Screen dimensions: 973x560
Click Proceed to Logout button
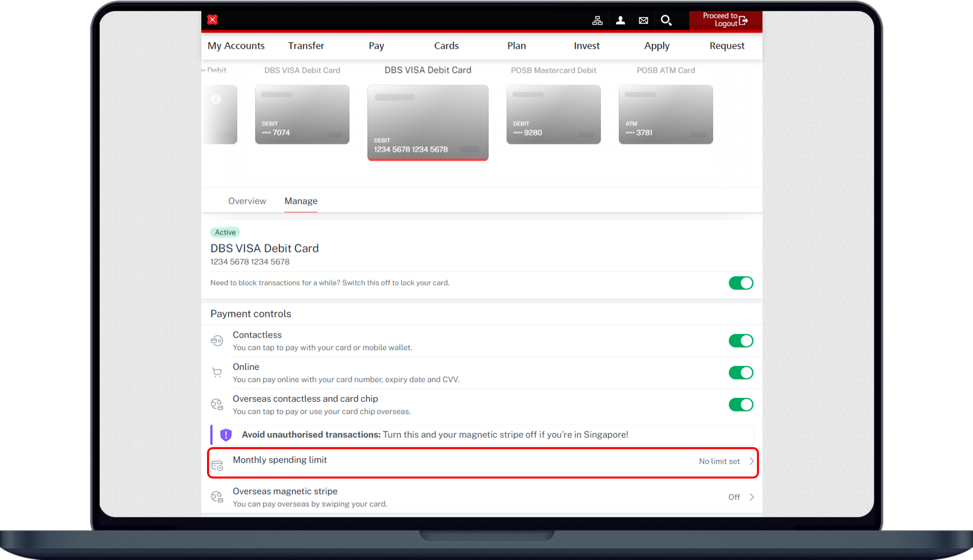(725, 20)
